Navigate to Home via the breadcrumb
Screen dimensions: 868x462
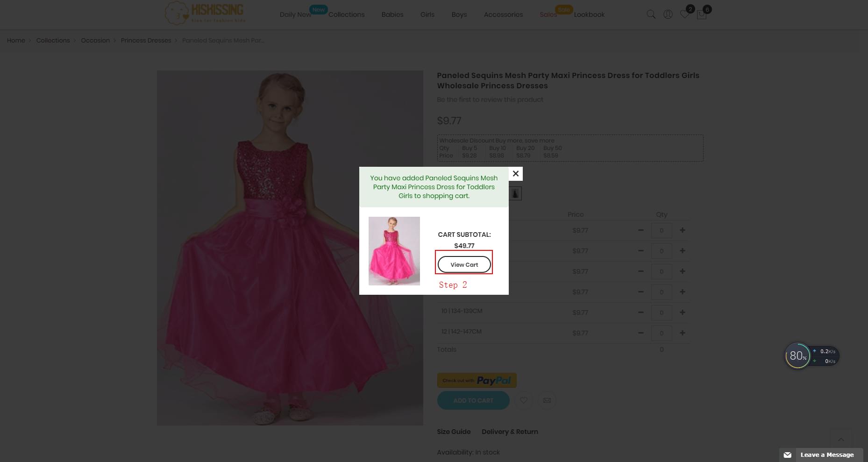[x=16, y=40]
